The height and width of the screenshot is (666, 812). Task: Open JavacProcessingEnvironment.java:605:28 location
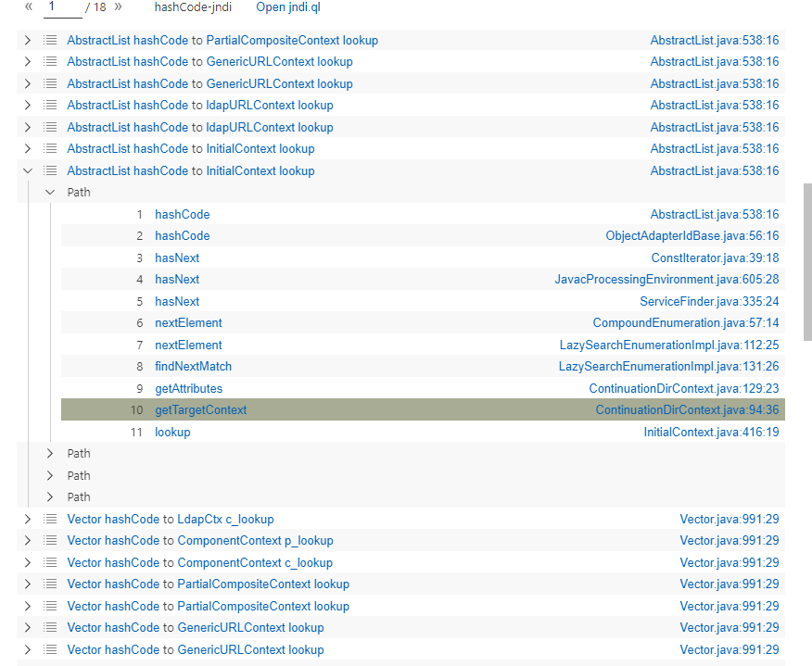(666, 280)
